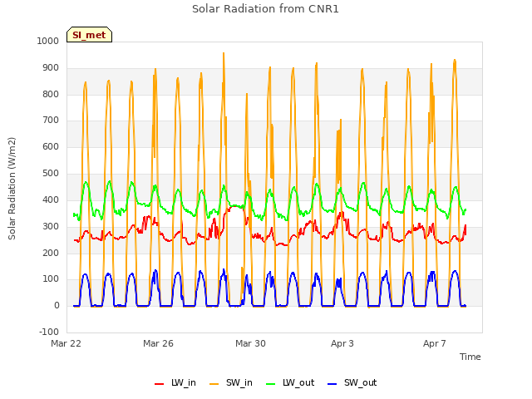Click the Mar 22 x-axis label
This screenshot has width=532, height=399.
click(66, 343)
